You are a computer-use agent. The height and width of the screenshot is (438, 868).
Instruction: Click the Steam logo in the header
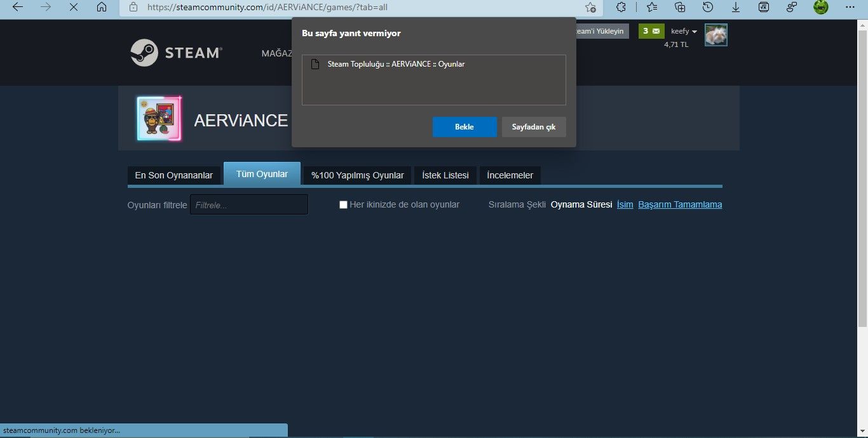176,53
